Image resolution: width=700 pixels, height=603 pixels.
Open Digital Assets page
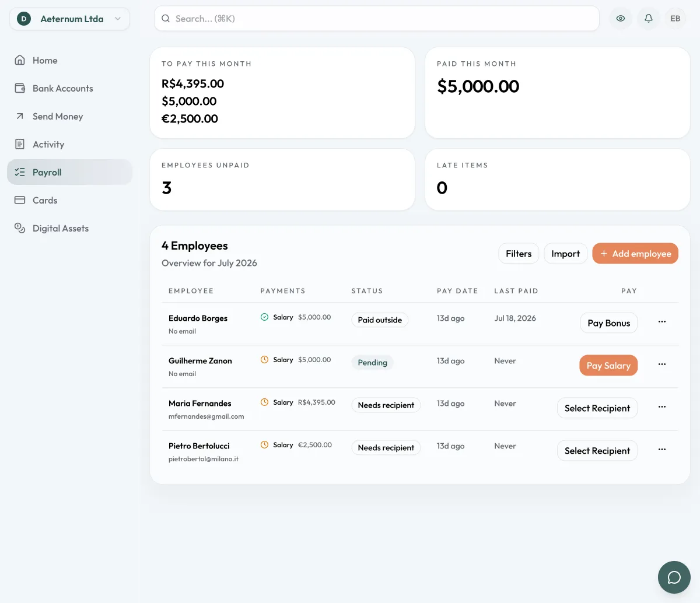click(70, 228)
